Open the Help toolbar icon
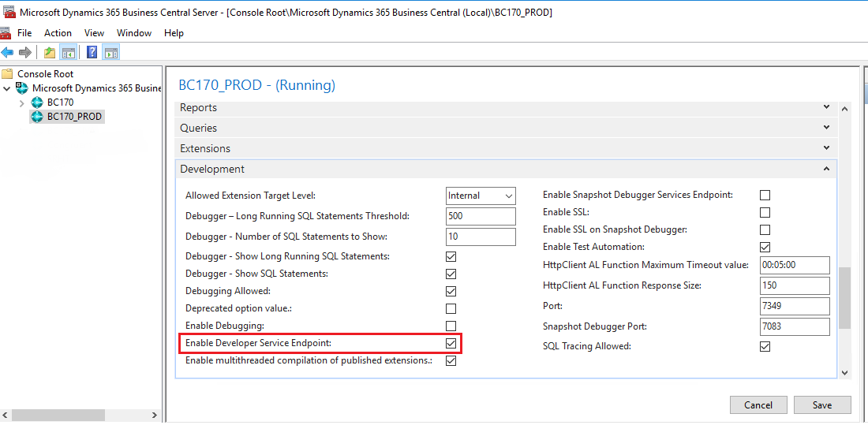Viewport: 868px width, 425px height. point(92,53)
